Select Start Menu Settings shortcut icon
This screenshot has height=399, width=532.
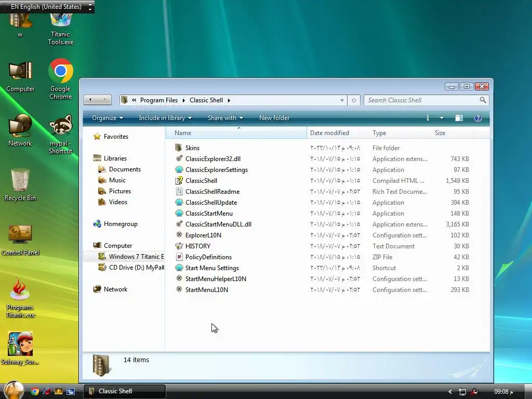179,268
